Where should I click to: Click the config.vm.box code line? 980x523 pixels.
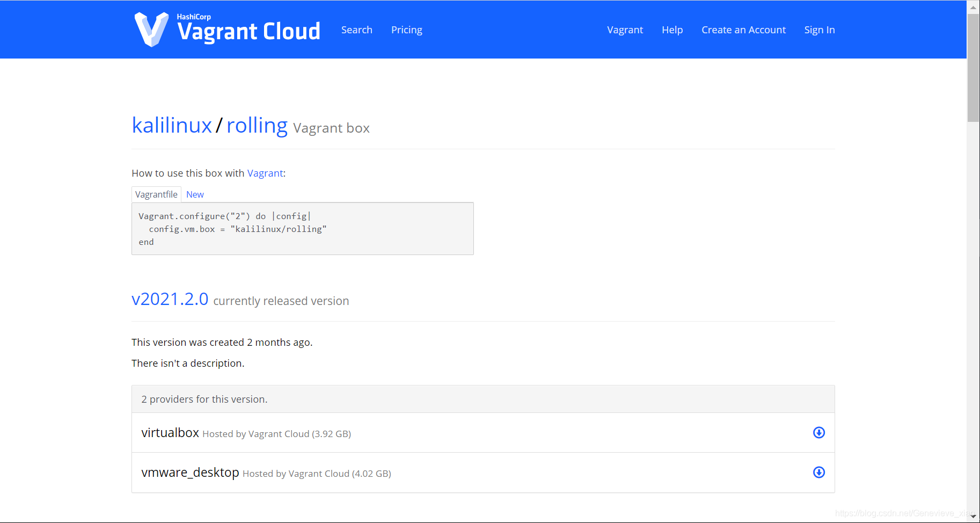coord(238,229)
